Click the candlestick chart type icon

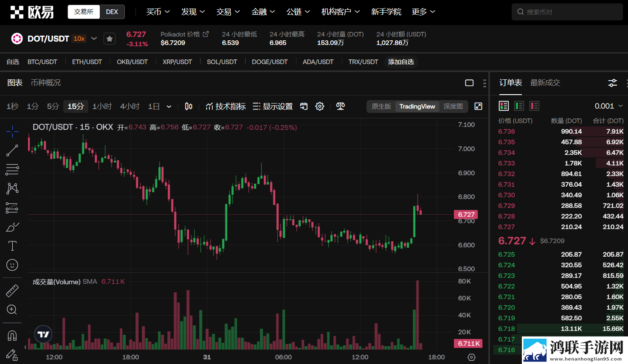coord(189,106)
